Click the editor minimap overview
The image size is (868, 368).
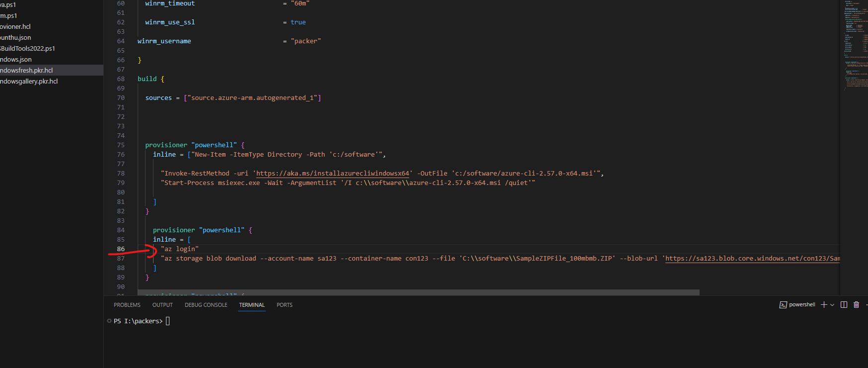click(855, 45)
